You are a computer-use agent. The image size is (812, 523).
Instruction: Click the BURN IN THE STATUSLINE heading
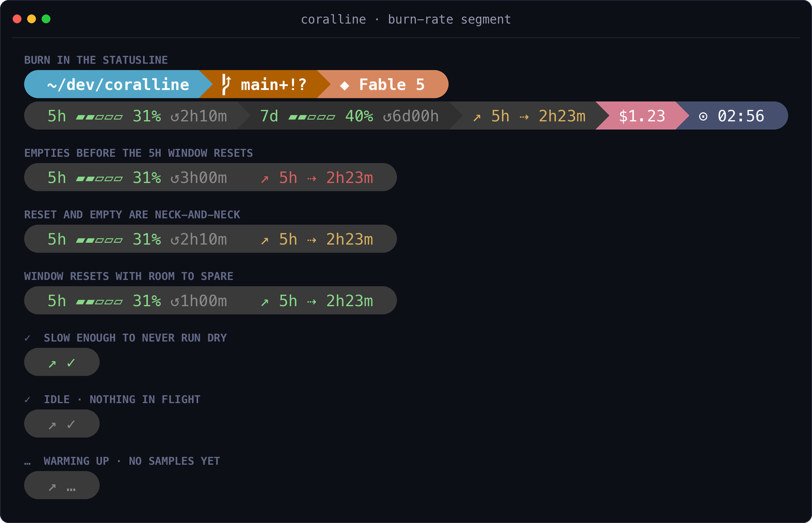tap(96, 60)
